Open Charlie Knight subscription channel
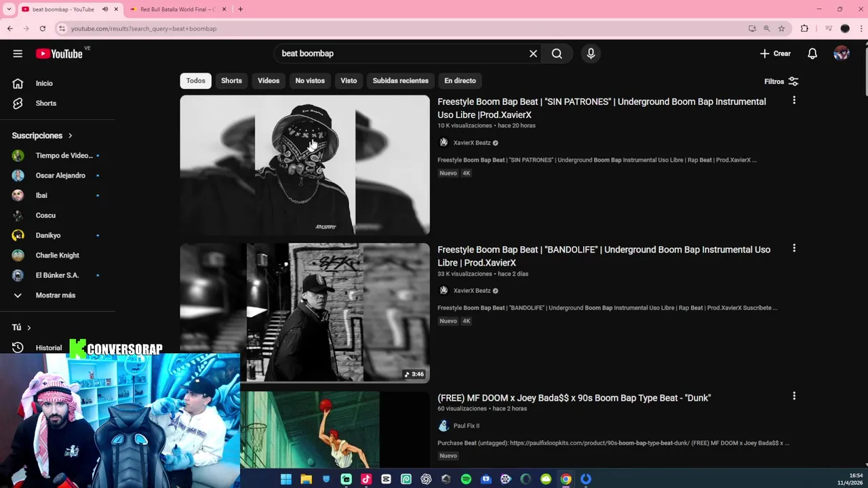The width and height of the screenshot is (868, 488). 58,256
